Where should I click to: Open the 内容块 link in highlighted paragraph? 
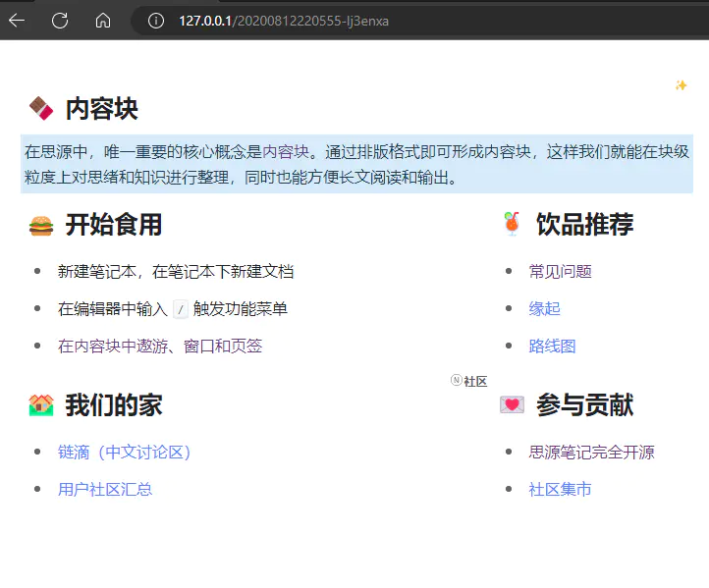pyautogui.click(x=286, y=152)
